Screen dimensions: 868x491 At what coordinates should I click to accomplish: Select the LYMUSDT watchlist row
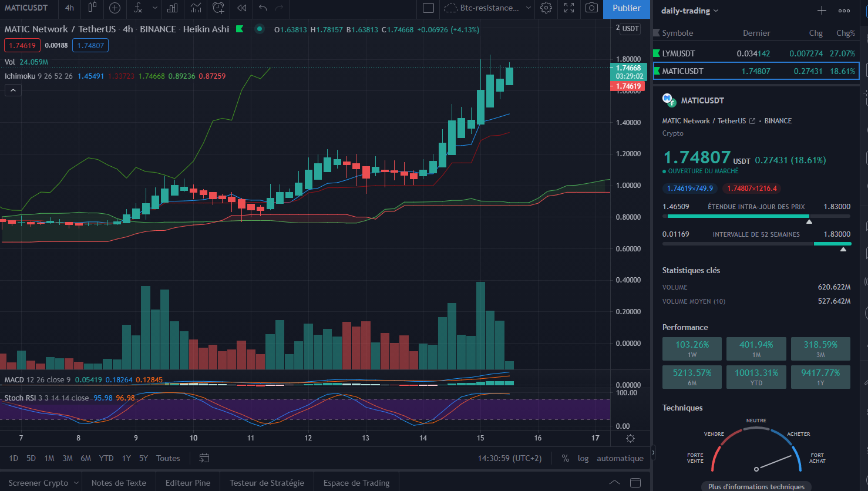[756, 53]
